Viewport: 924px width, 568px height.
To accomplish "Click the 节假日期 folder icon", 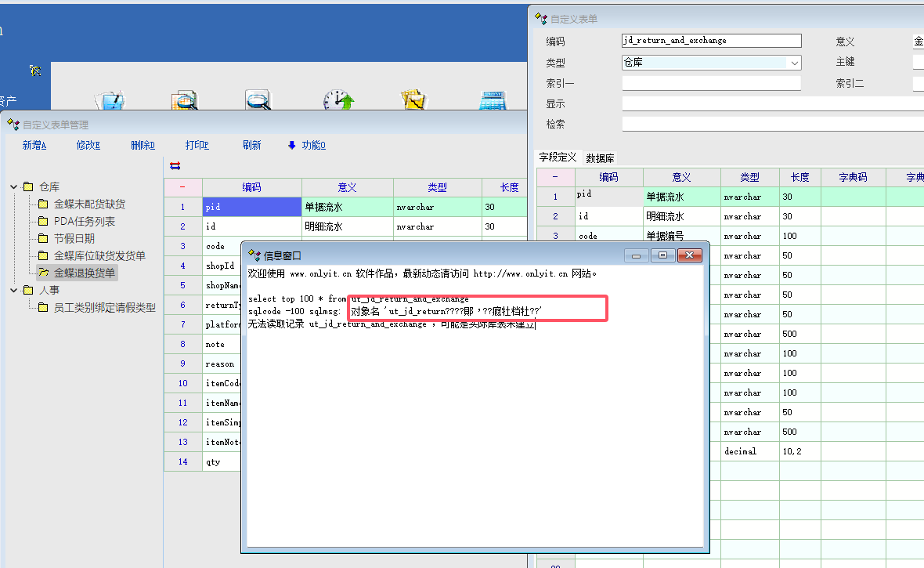I will coord(43,238).
